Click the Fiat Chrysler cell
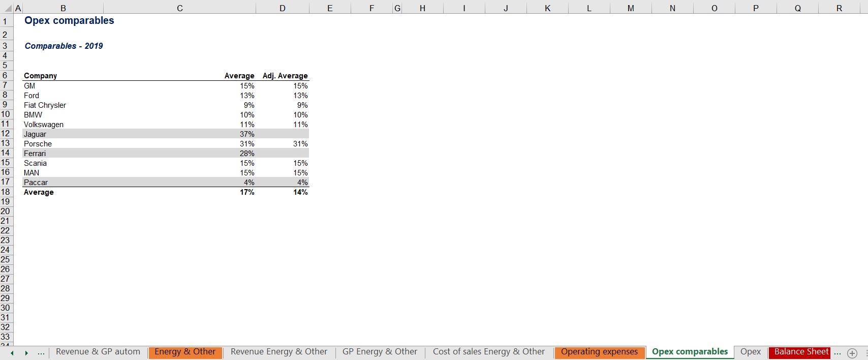 tap(45, 105)
